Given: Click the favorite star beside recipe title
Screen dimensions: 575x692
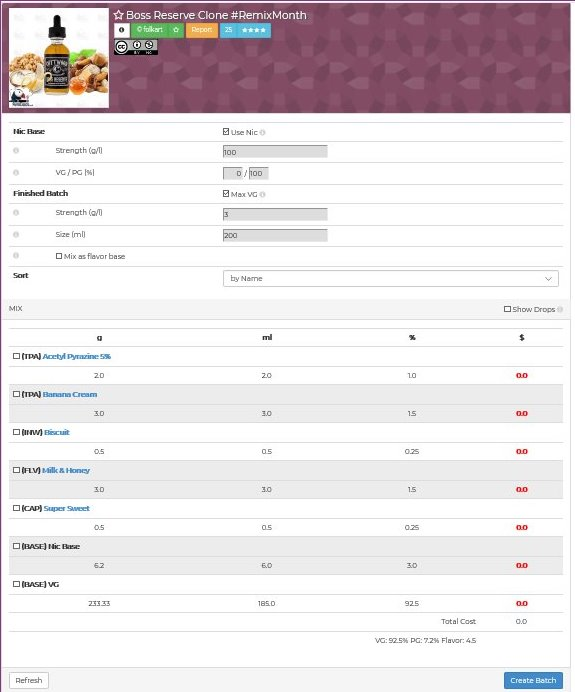Looking at the screenshot, I should click(x=118, y=15).
